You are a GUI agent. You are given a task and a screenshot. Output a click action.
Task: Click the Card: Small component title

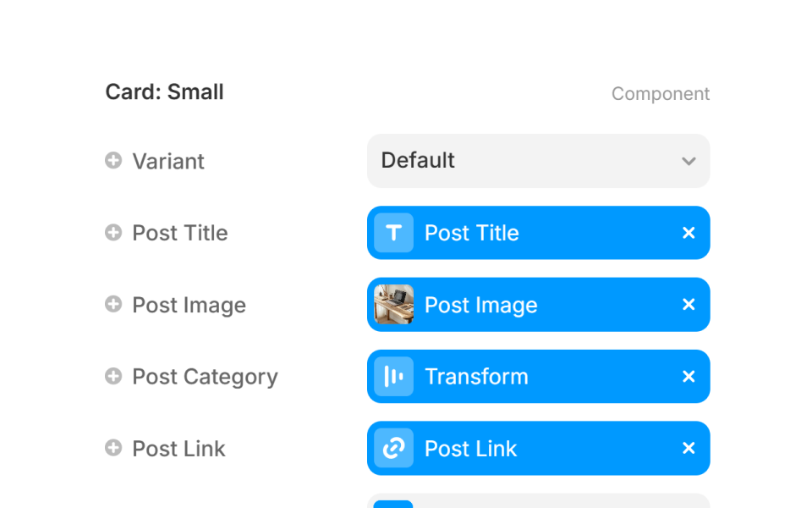(x=164, y=91)
